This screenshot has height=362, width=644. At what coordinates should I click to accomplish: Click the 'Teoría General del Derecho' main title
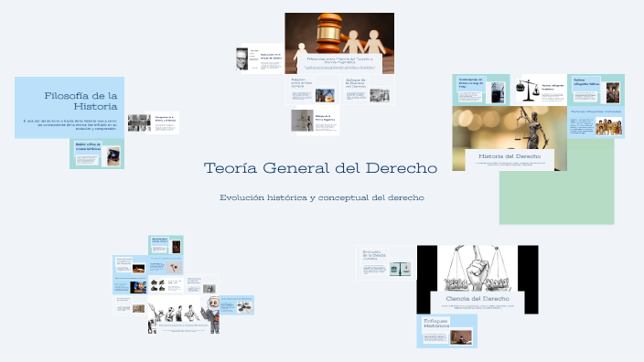point(320,168)
